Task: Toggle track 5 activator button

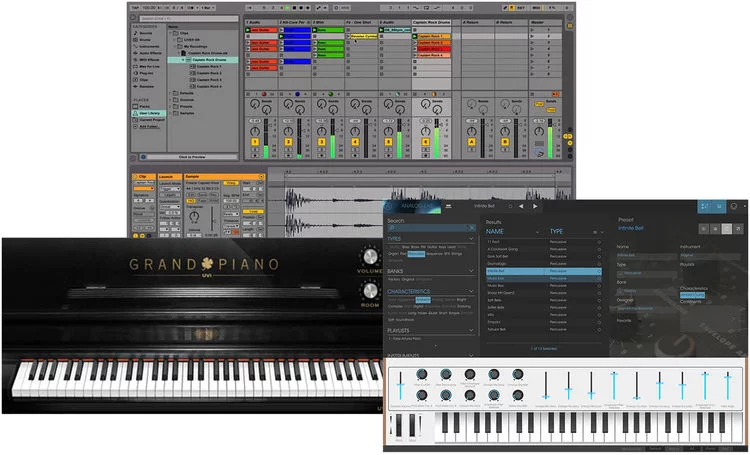Action: click(388, 142)
